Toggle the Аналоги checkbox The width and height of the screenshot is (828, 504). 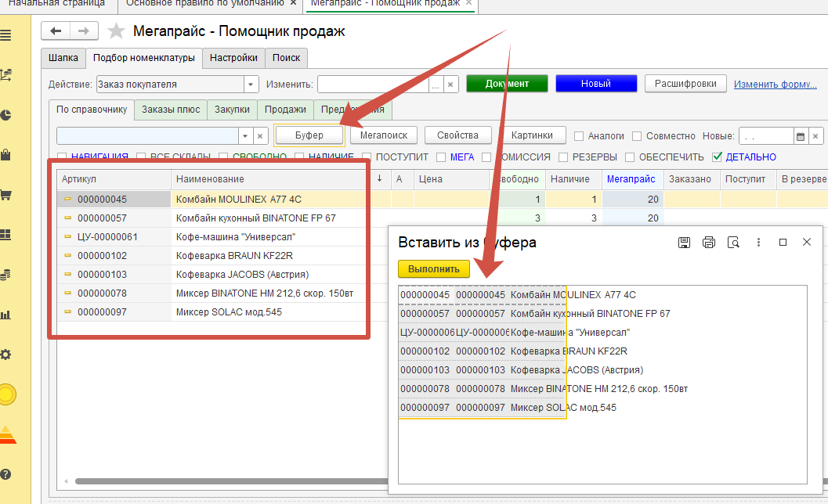pyautogui.click(x=579, y=136)
